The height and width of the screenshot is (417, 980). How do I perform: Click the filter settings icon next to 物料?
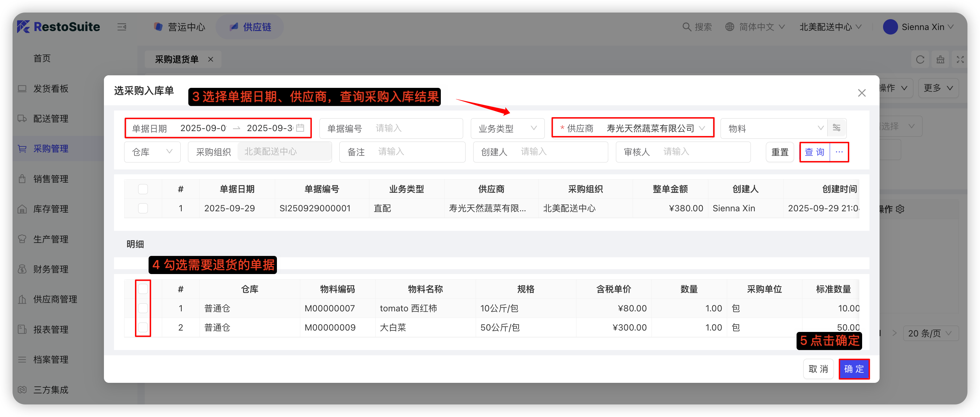pyautogui.click(x=836, y=128)
